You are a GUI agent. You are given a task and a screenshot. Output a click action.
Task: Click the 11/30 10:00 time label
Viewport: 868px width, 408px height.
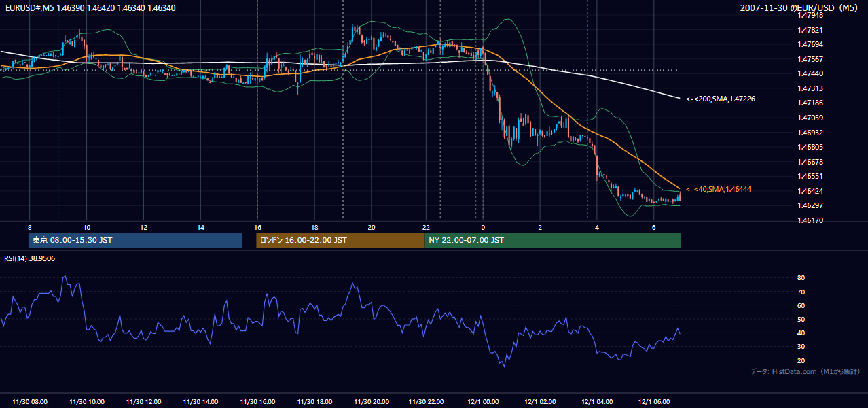(87, 402)
